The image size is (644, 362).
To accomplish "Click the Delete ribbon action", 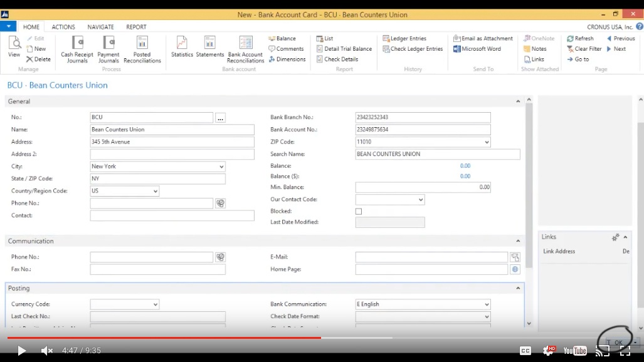I will tap(39, 59).
